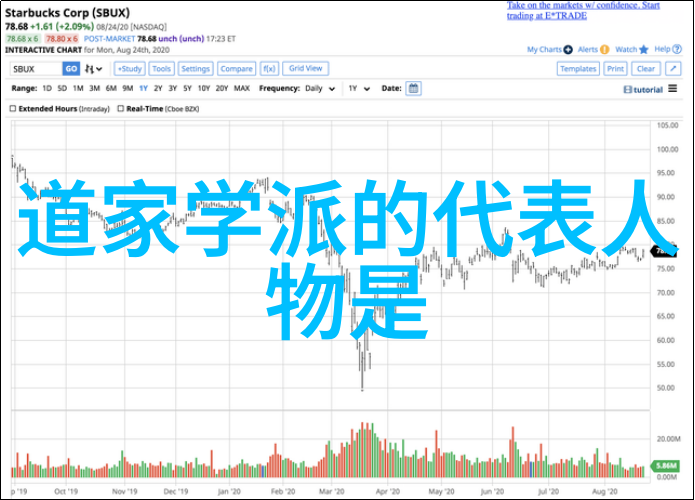Select the 6M range
Screen dimensions: 695x500
pos(111,88)
